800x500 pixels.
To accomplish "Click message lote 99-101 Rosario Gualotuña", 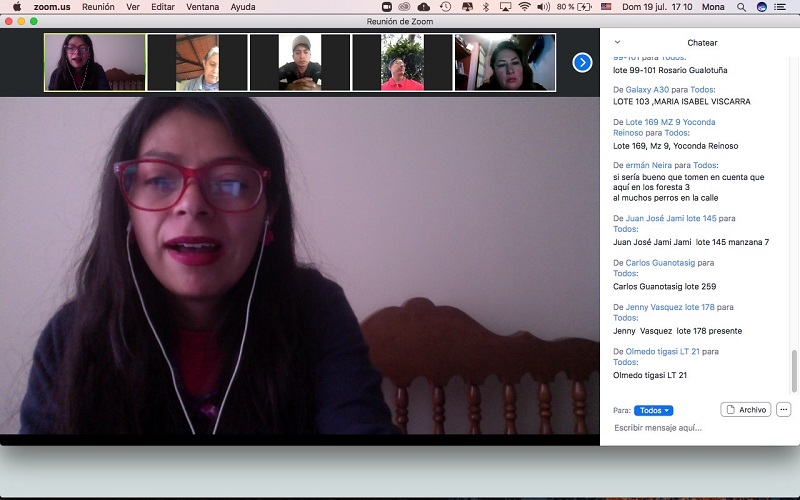I will pos(670,70).
